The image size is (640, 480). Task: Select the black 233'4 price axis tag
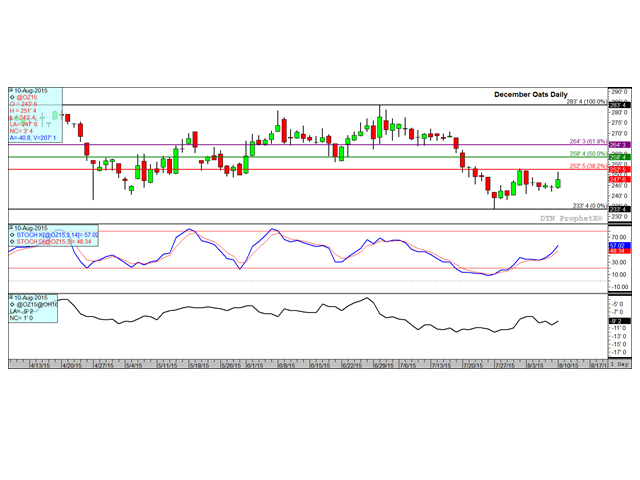(x=620, y=209)
